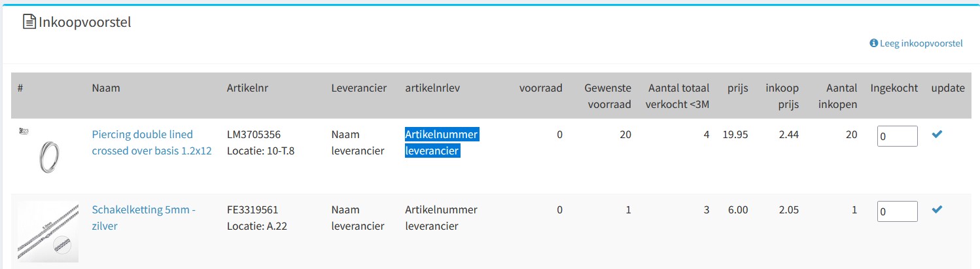Click the piercing ring product thumbnail

coord(48,154)
